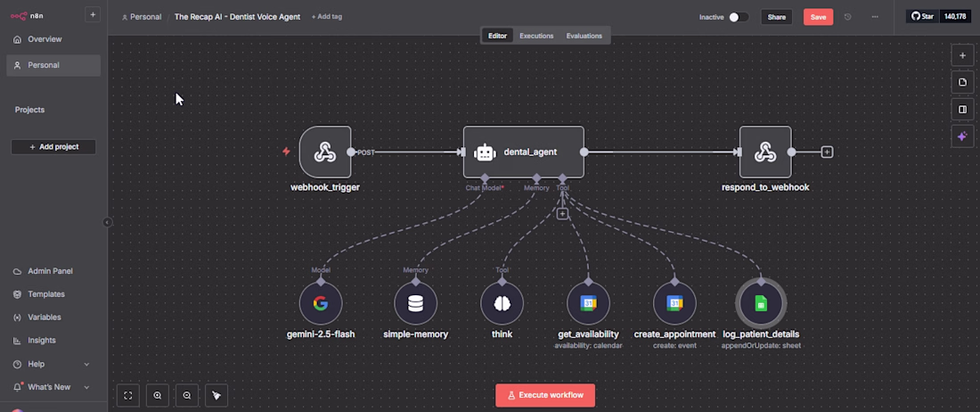980x412 pixels.
Task: Click the Personal breadcrumb link
Action: 142,17
